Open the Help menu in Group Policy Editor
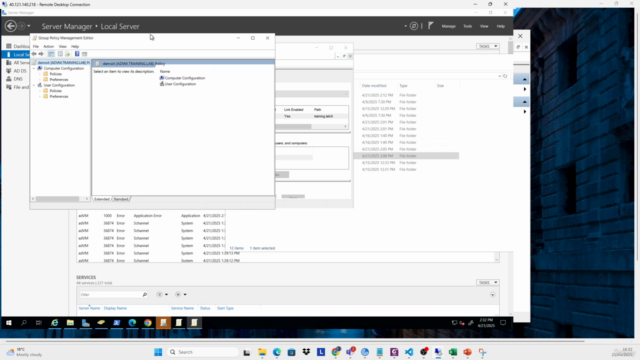The image size is (640, 360). 75,47
